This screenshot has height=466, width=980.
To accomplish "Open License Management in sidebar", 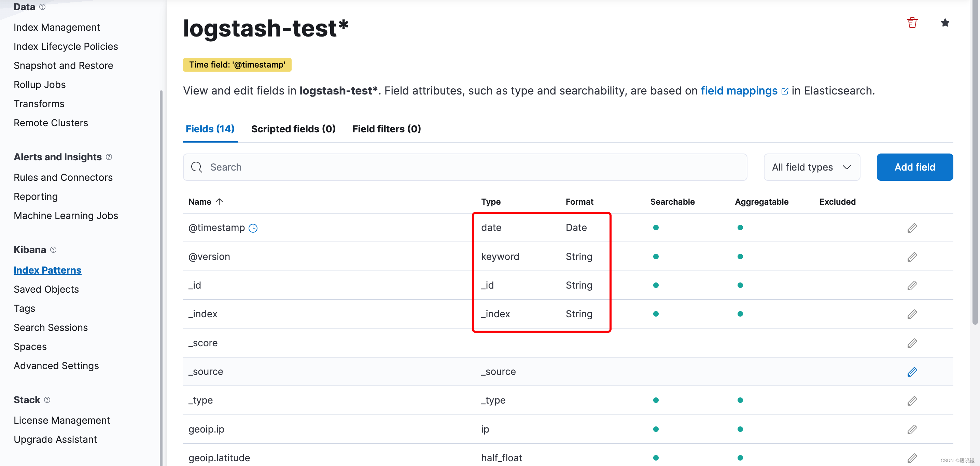I will 61,420.
